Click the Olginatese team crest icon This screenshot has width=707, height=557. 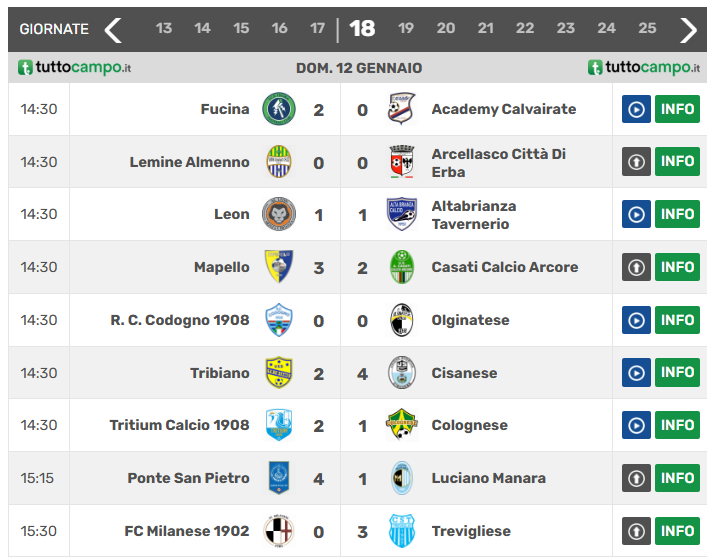pos(401,320)
